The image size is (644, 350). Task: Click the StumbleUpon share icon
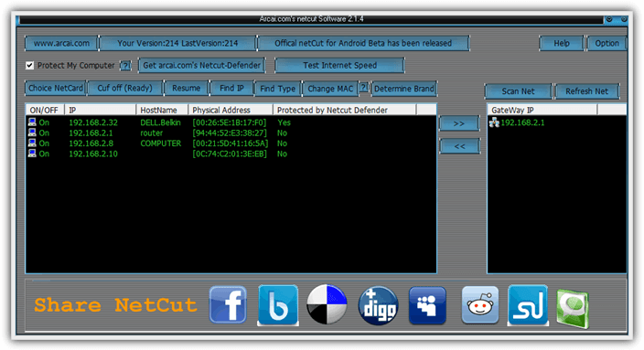coord(528,305)
